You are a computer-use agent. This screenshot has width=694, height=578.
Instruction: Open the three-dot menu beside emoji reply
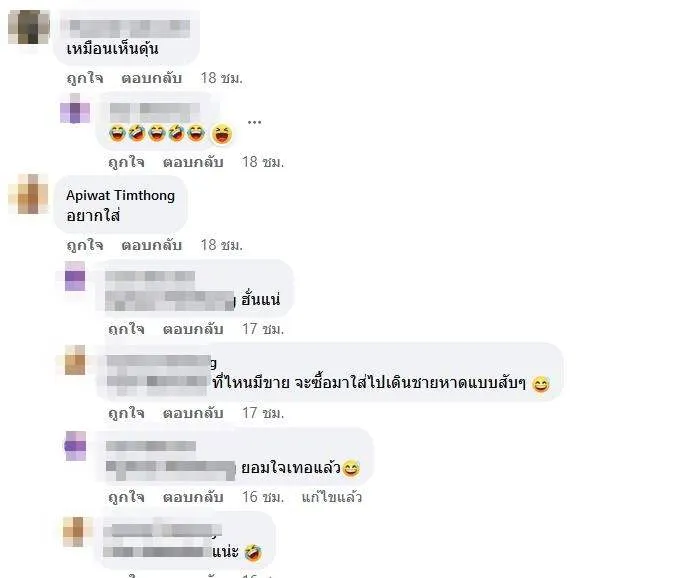tap(254, 122)
